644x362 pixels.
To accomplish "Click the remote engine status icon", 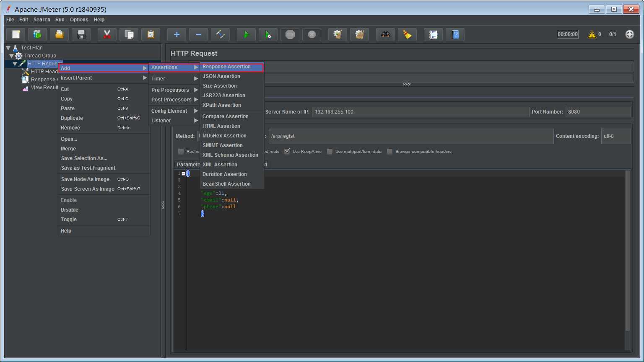I will (630, 34).
